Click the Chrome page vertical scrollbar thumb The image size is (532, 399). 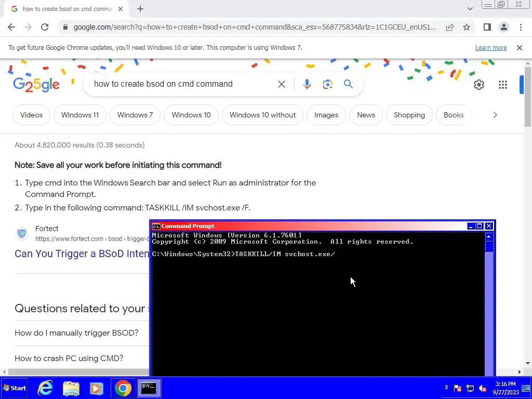(x=527, y=97)
